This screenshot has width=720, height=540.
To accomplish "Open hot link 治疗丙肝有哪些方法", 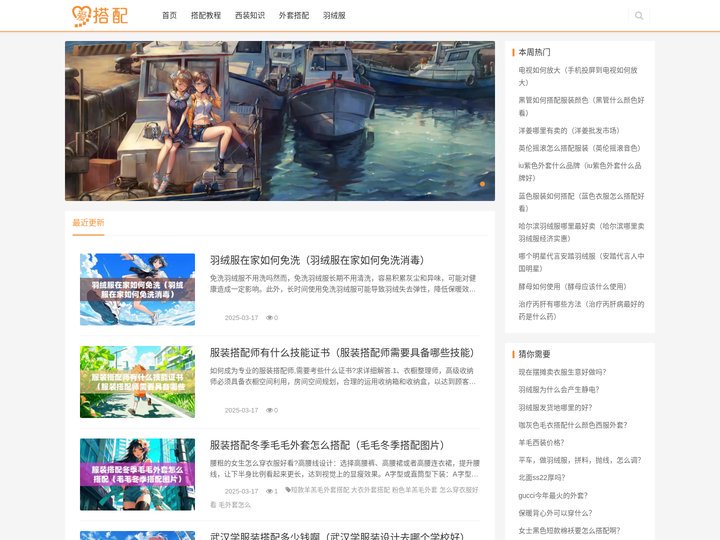I will click(x=581, y=310).
